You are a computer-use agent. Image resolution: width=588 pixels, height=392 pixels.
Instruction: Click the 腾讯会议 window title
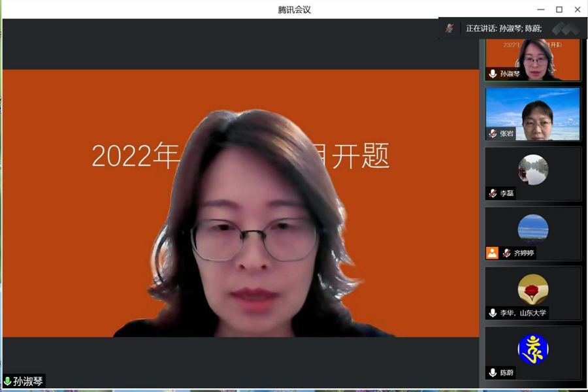[x=294, y=9]
